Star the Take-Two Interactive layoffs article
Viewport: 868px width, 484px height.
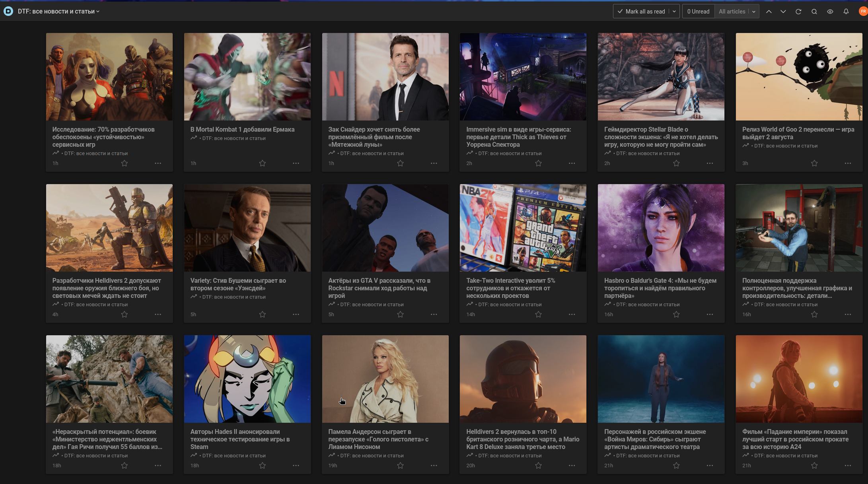(539, 315)
